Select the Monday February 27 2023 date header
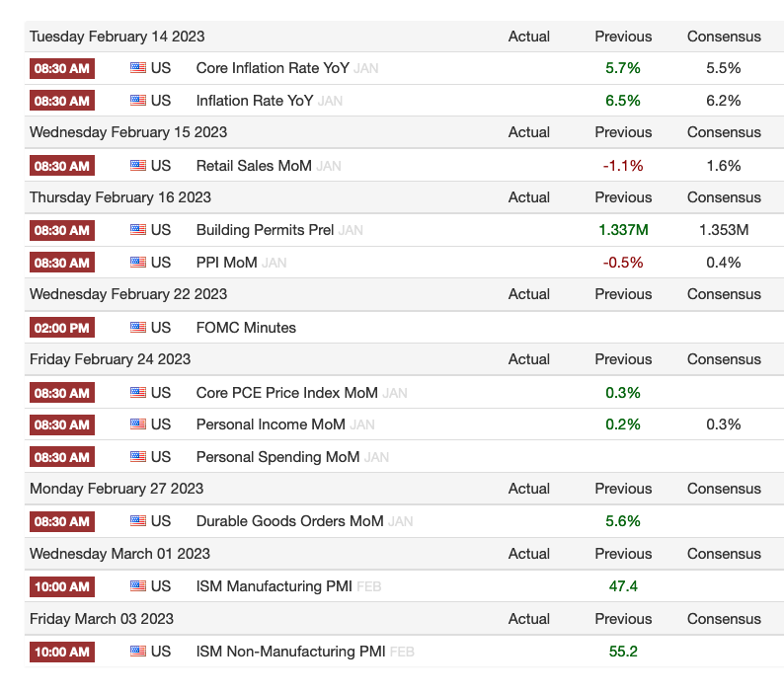This screenshot has height=693, width=784. [x=117, y=489]
